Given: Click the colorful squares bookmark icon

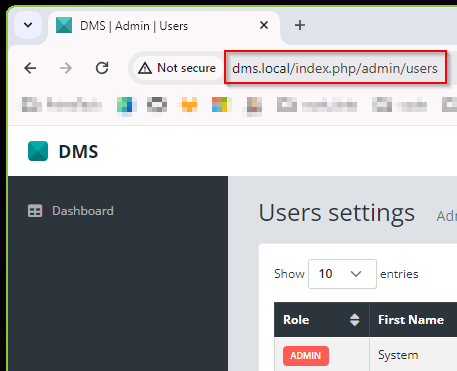Looking at the screenshot, I should click(x=222, y=105).
